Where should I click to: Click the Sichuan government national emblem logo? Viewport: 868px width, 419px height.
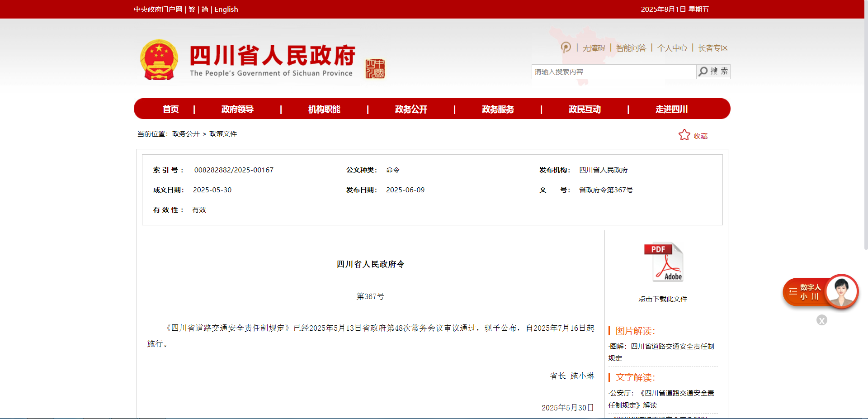(159, 60)
